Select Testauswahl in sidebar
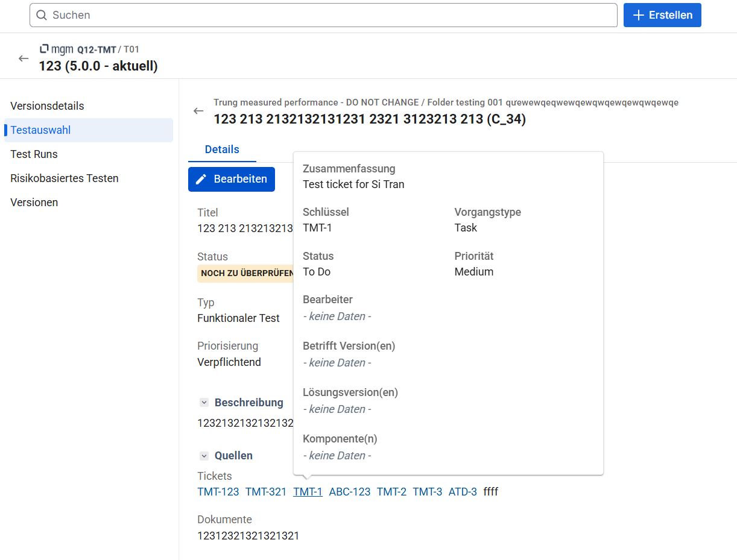The width and height of the screenshot is (737, 560). pos(40,130)
